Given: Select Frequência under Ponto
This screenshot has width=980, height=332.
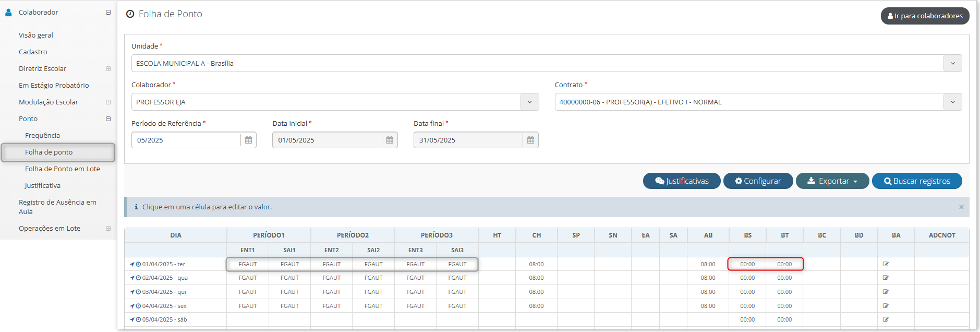Looking at the screenshot, I should (42, 135).
